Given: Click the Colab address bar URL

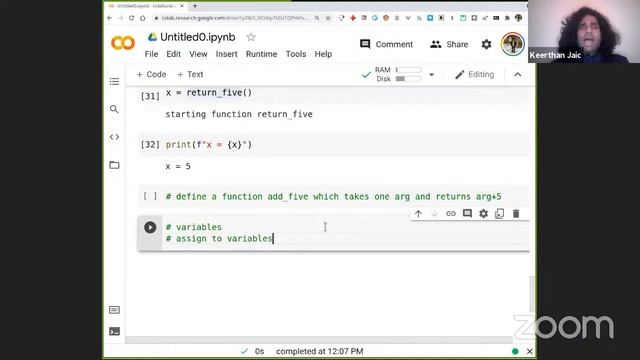Looking at the screenshot, I should pyautogui.click(x=235, y=18).
